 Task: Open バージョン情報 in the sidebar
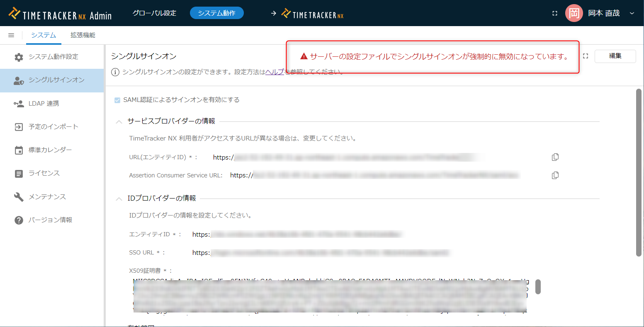pyautogui.click(x=50, y=220)
